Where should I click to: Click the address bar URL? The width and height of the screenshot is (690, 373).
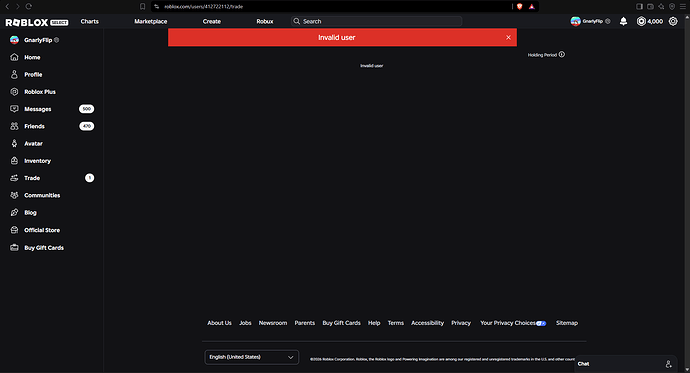pos(203,7)
